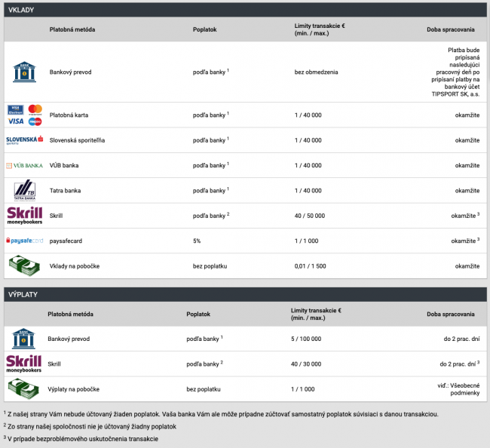Click the Poplatok column header in Vklady
Image resolution: width=490 pixels, height=448 pixels.
coord(204,29)
